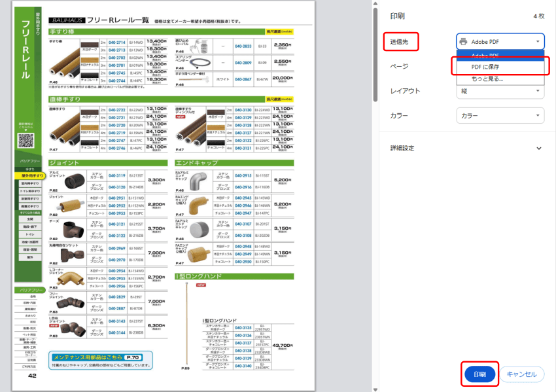The image size is (556, 392).
Task: Click the printer icon in the destination box
Action: coord(463,41)
